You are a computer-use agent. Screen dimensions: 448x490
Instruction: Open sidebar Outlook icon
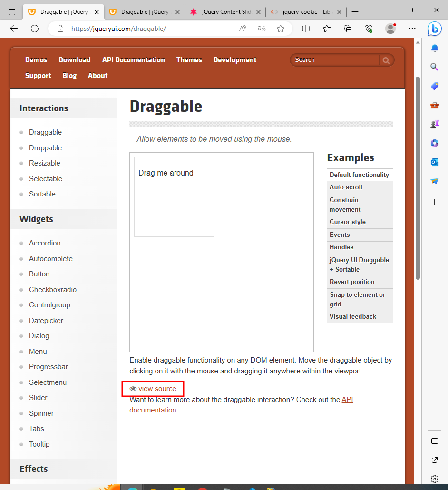coord(435,162)
